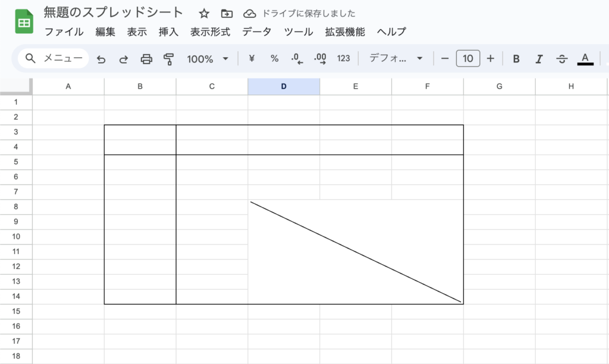609x364 pixels.
Task: Select row 18 header
Action: pyautogui.click(x=16, y=356)
